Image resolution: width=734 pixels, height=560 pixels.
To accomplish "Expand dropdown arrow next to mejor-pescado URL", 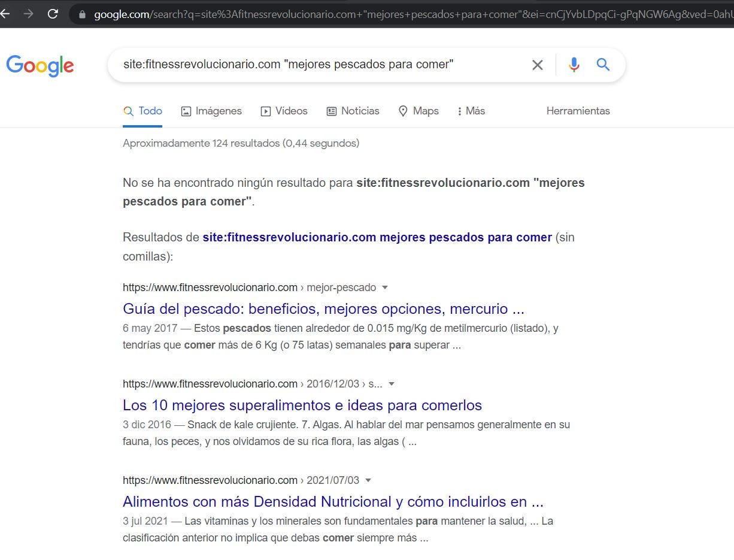I will [x=385, y=287].
